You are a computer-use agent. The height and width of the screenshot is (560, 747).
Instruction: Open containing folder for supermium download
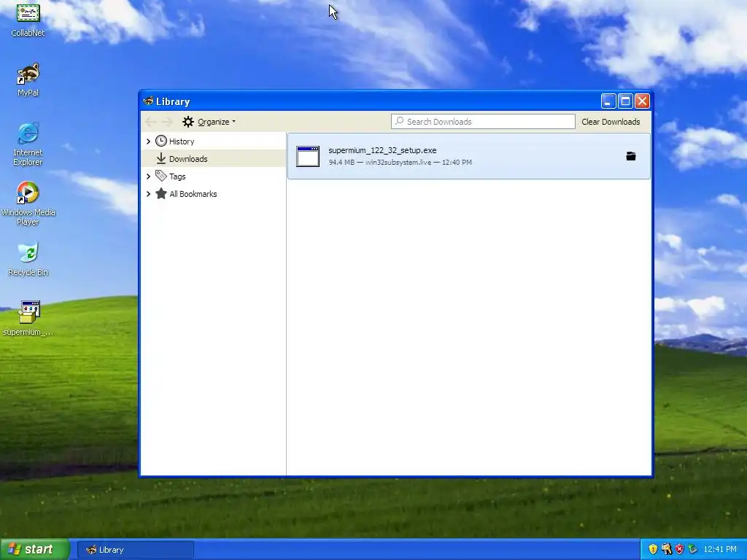click(631, 156)
